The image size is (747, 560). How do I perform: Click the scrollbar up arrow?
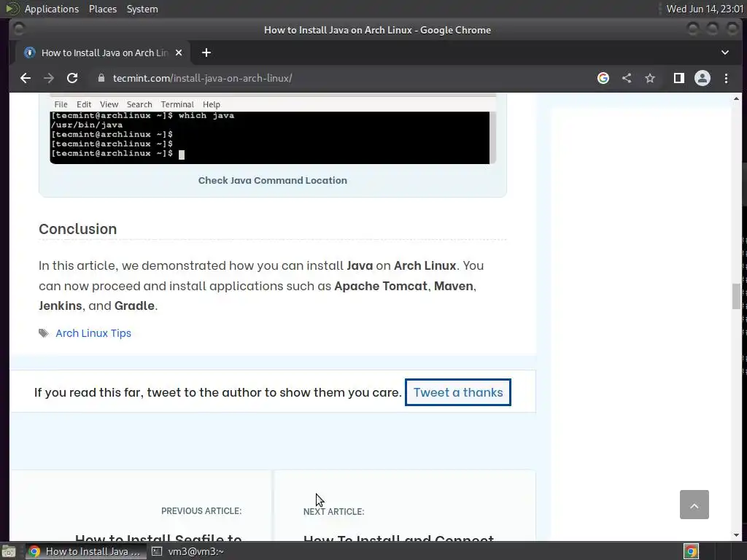coord(737,98)
